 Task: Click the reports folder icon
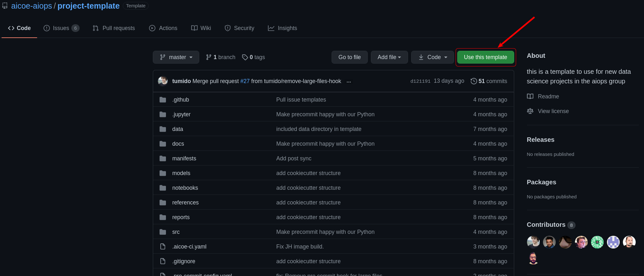163,217
